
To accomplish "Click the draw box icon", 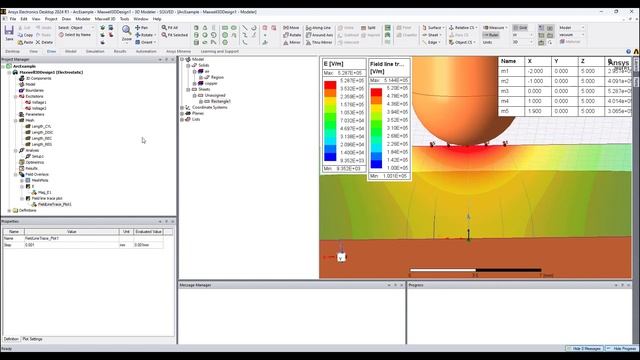I will (196, 28).
